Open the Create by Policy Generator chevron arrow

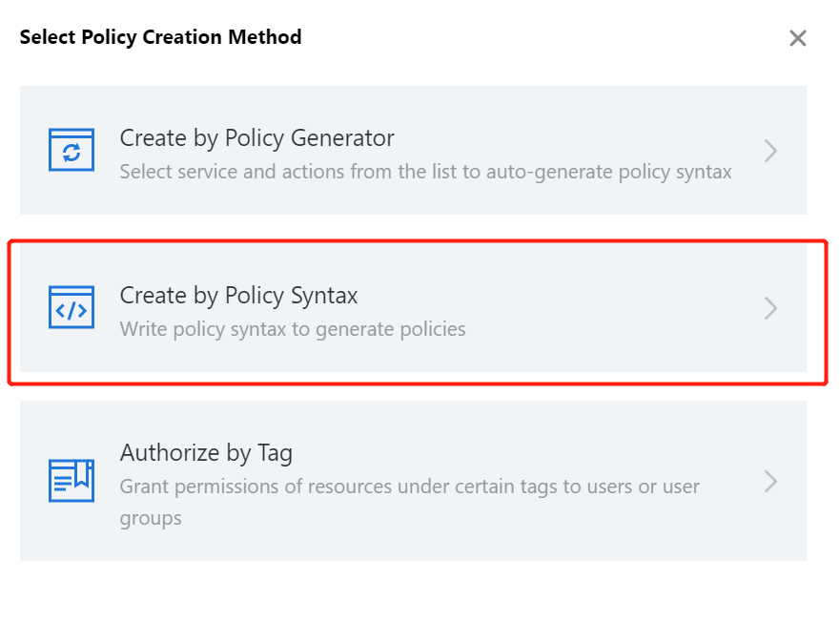771,151
